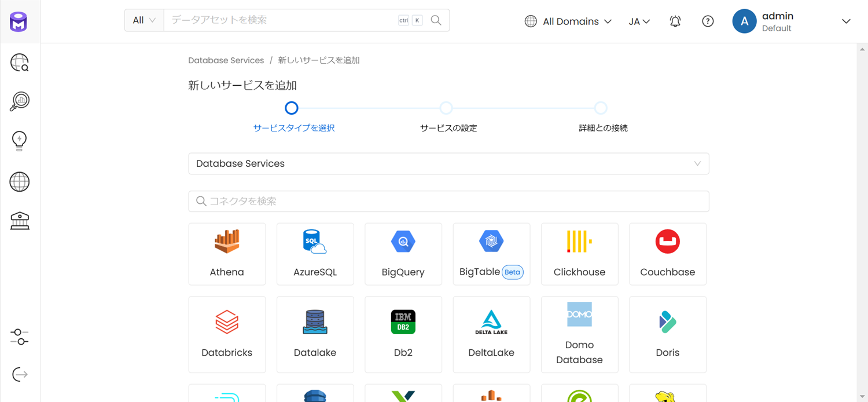Open the OpenMetadata home logo
Image resolution: width=868 pixels, height=402 pixels.
19,21
